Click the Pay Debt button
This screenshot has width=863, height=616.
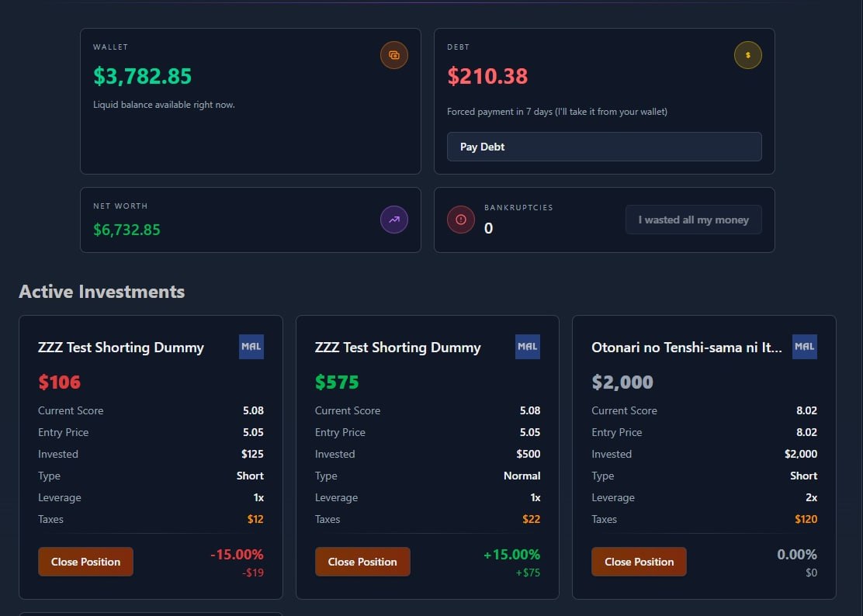tap(605, 147)
